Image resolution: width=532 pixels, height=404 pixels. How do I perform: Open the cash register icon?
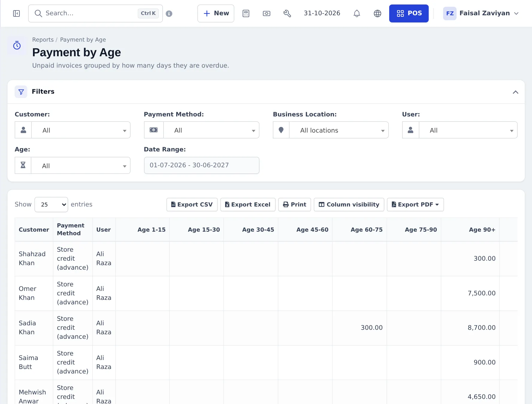tap(266, 13)
